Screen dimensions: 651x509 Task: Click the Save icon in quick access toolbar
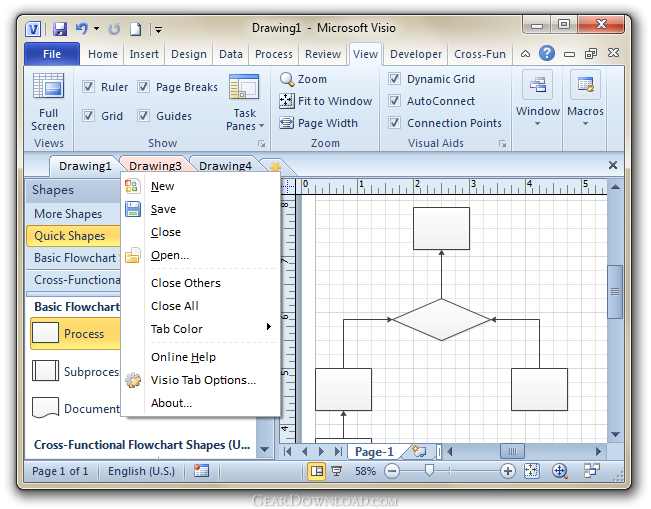click(x=60, y=29)
